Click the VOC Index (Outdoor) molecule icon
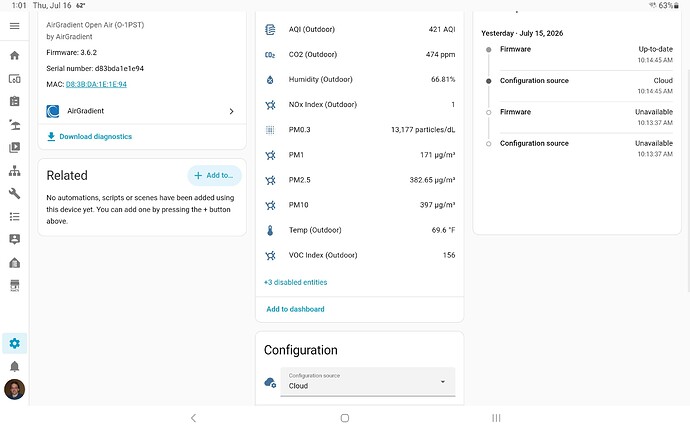 click(270, 255)
